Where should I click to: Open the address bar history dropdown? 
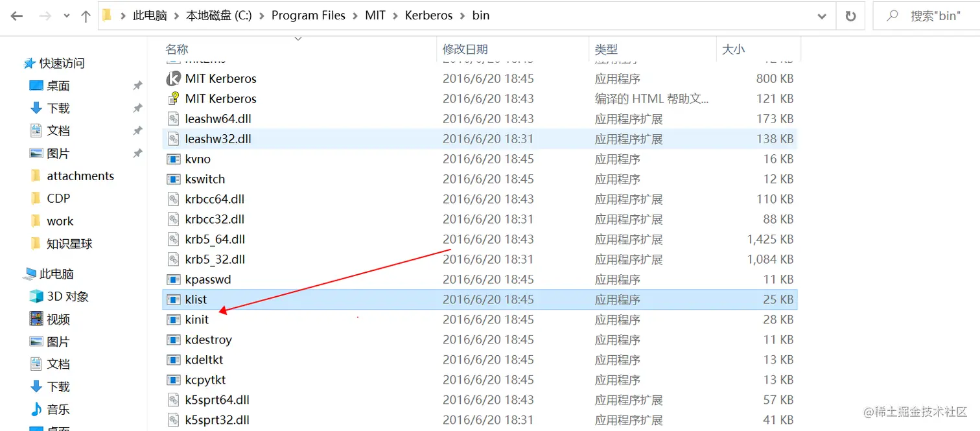point(822,16)
